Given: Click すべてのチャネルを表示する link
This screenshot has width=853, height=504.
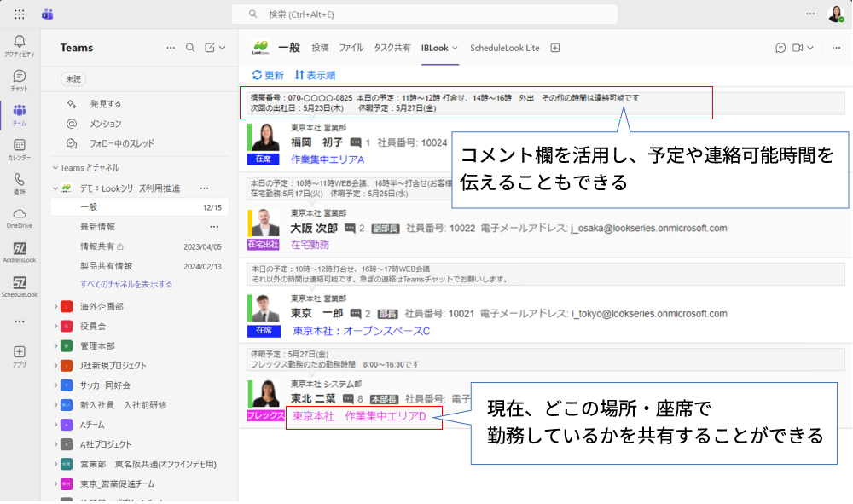Looking at the screenshot, I should point(126,284).
